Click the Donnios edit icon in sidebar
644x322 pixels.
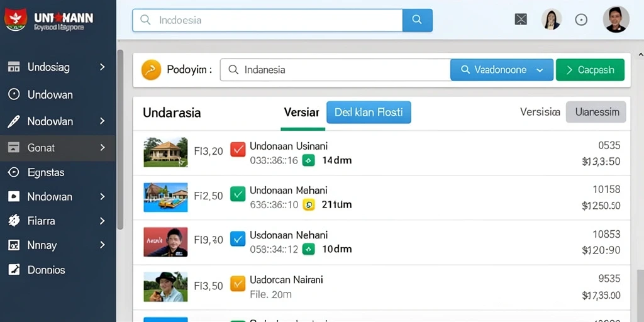click(x=14, y=270)
